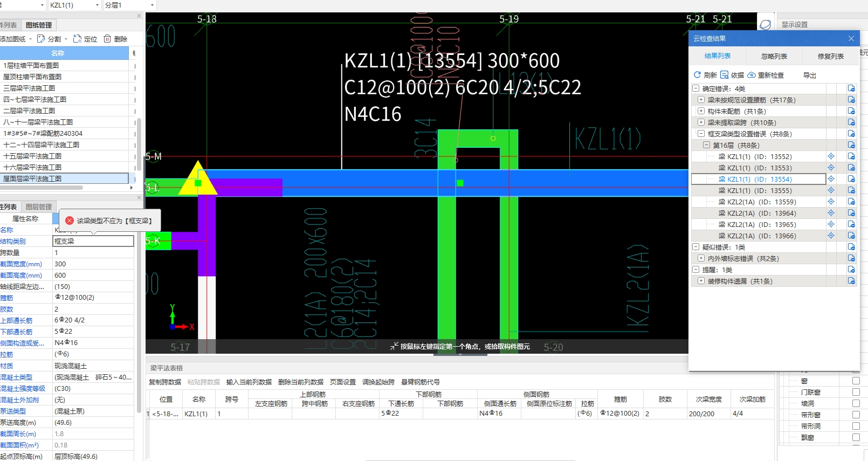
Task: Collapse 框支梁类型设置错误 (共8条) node
Action: [701, 134]
